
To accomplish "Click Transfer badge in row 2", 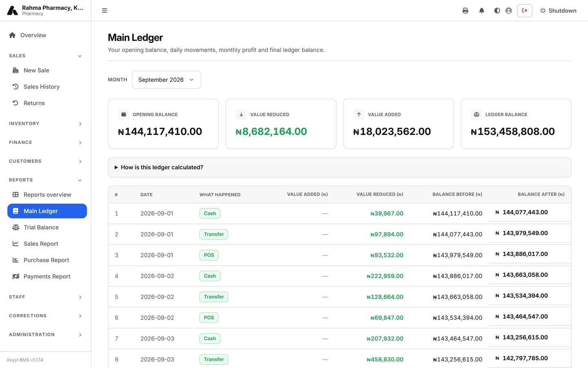I will [214, 234].
